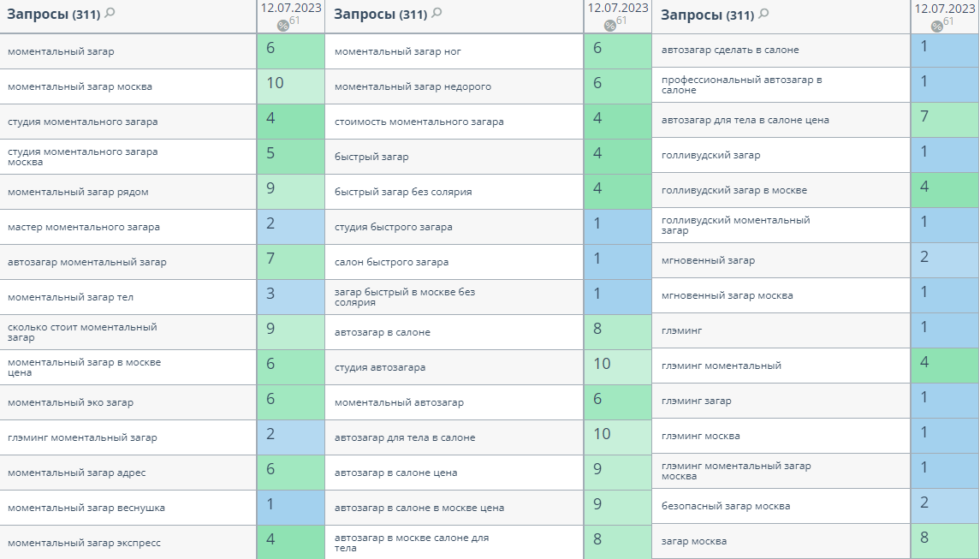980x559 pixels.
Task: Open query 'голливудский загар в москве'
Action: click(x=734, y=189)
